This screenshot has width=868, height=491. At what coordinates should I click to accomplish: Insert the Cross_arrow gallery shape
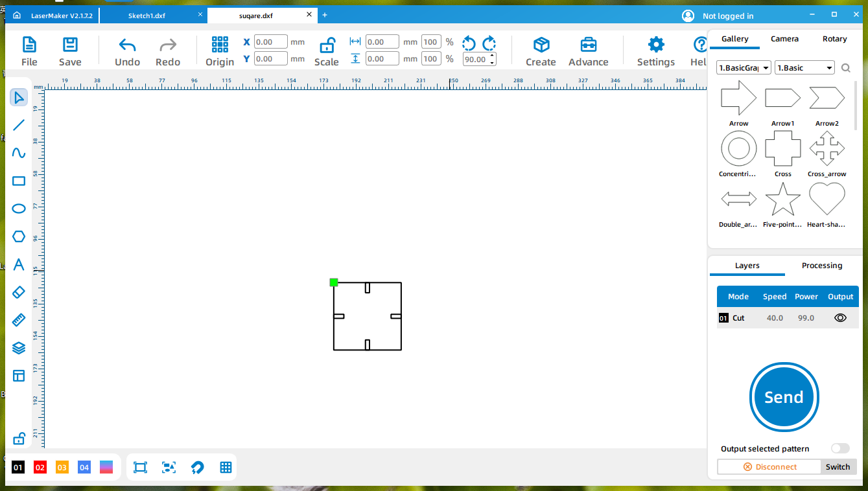[x=827, y=148]
